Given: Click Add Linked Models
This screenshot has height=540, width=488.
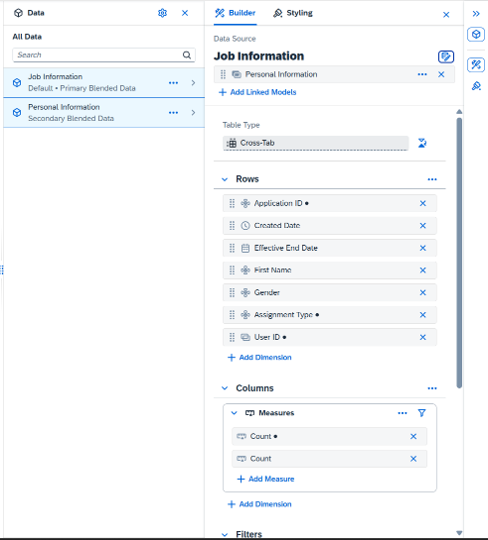Looking at the screenshot, I should pyautogui.click(x=258, y=92).
